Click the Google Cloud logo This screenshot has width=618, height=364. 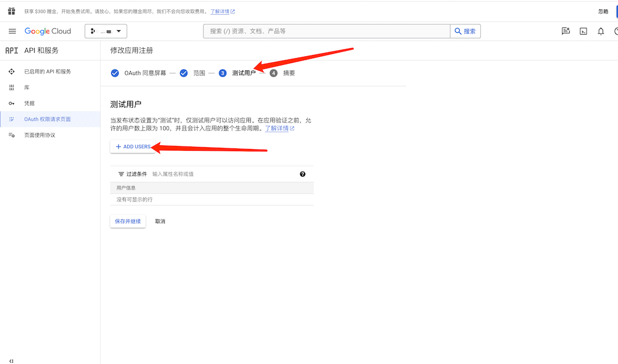coord(48,32)
